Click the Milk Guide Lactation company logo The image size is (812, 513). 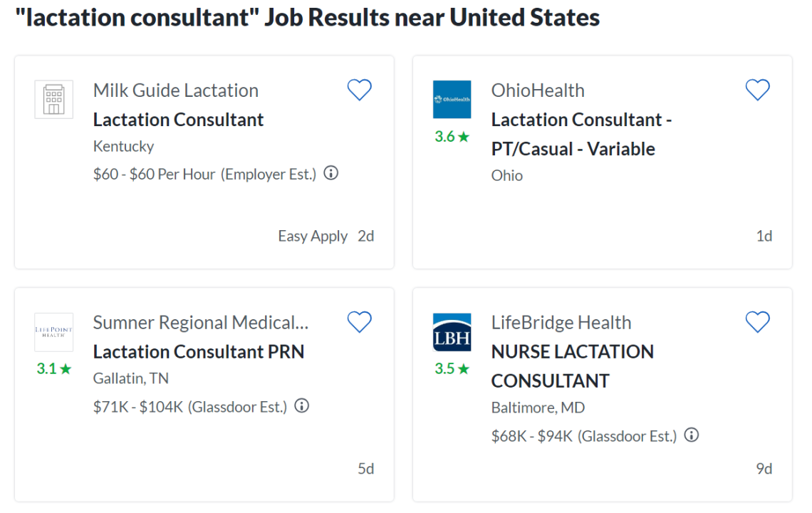point(53,100)
